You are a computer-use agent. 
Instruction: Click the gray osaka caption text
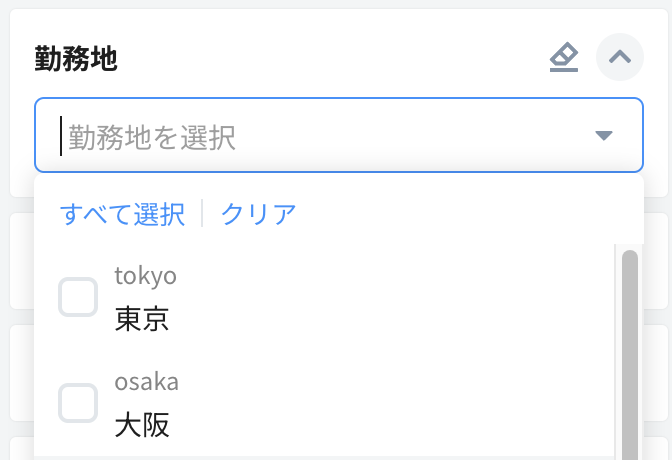click(146, 381)
